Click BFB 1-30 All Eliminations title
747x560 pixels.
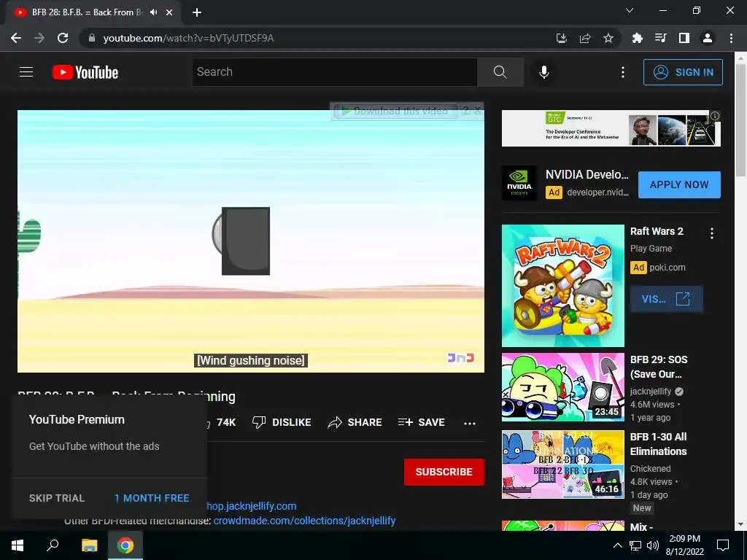pyautogui.click(x=659, y=444)
